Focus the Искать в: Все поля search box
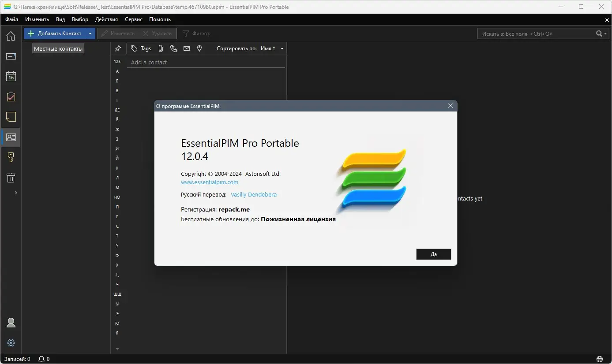This screenshot has height=364, width=612. [x=536, y=33]
